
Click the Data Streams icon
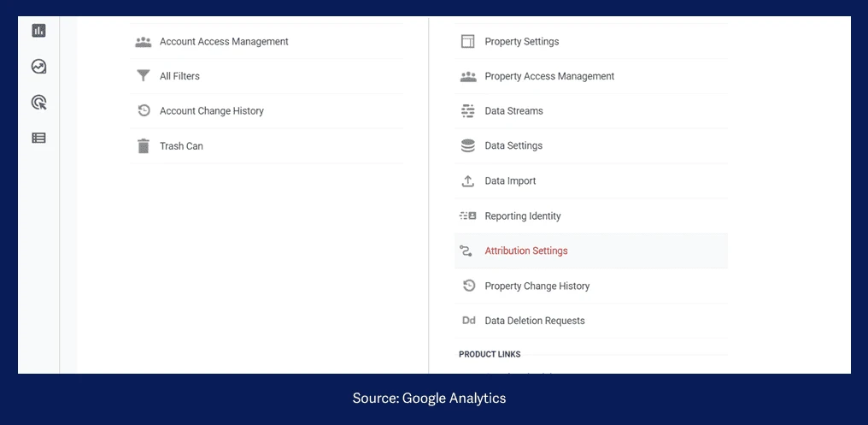click(x=467, y=111)
